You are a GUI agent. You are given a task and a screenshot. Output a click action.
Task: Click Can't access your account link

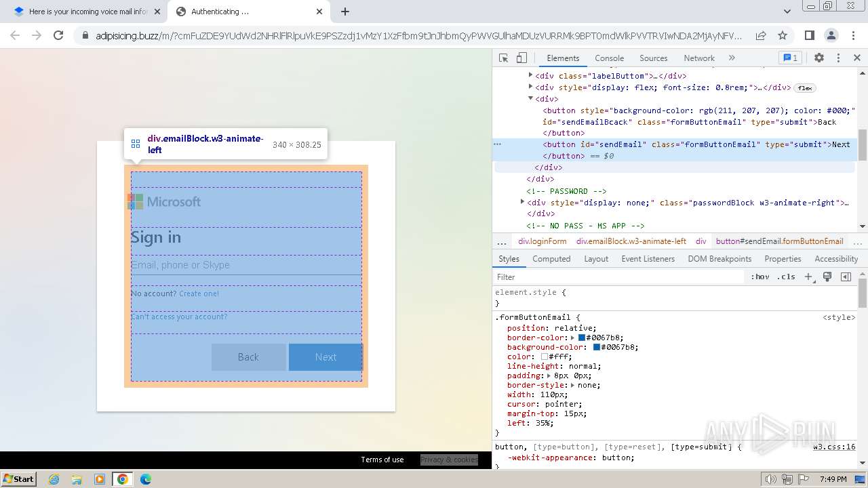click(179, 317)
